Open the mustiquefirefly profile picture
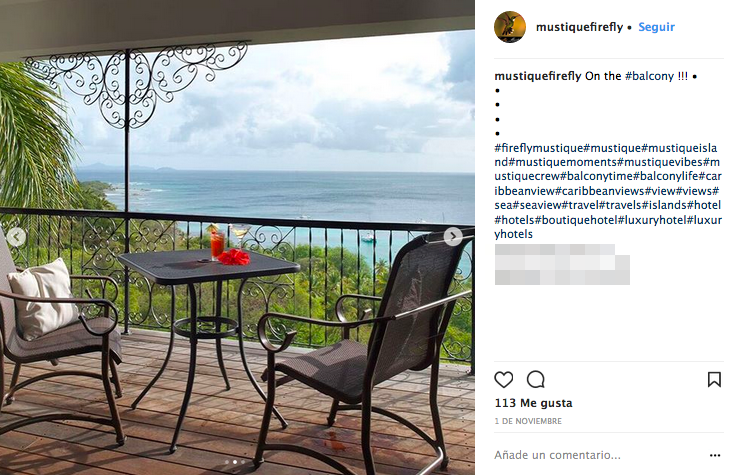 pos(510,27)
